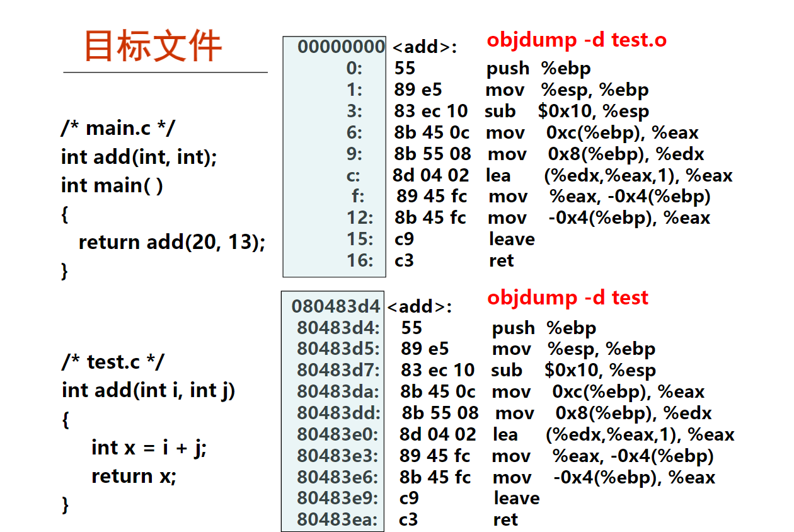Click the offset "6:" in the test.o listing
The image size is (794, 532).
pyautogui.click(x=355, y=132)
